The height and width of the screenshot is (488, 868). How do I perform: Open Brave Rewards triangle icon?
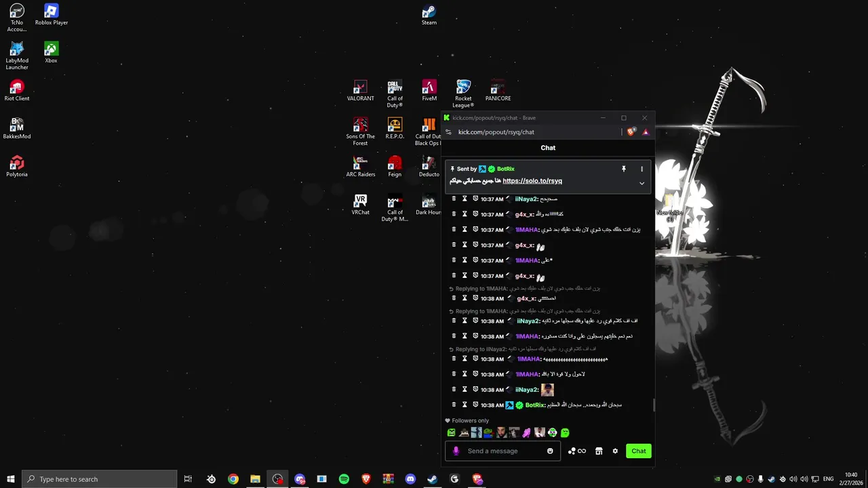pyautogui.click(x=646, y=132)
